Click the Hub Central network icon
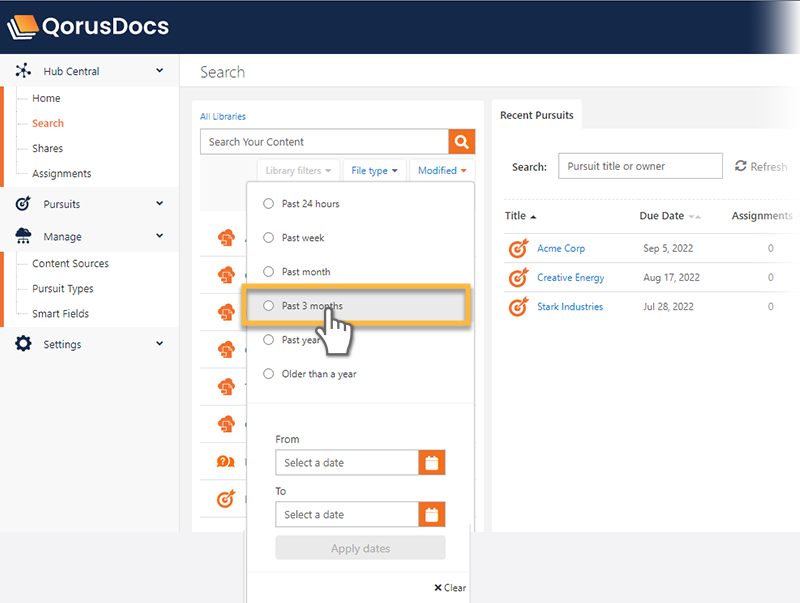 23,70
